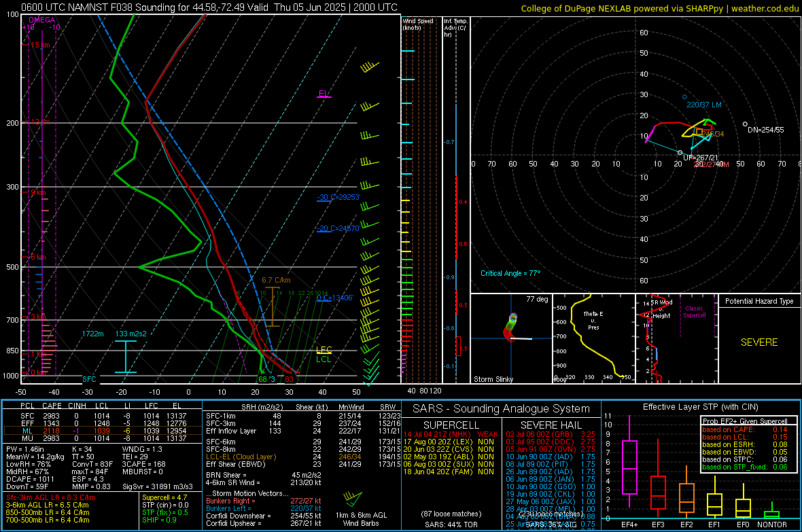Click the '6.7 C/km' lapse rate label
The height and width of the screenshot is (532, 802).
(276, 281)
